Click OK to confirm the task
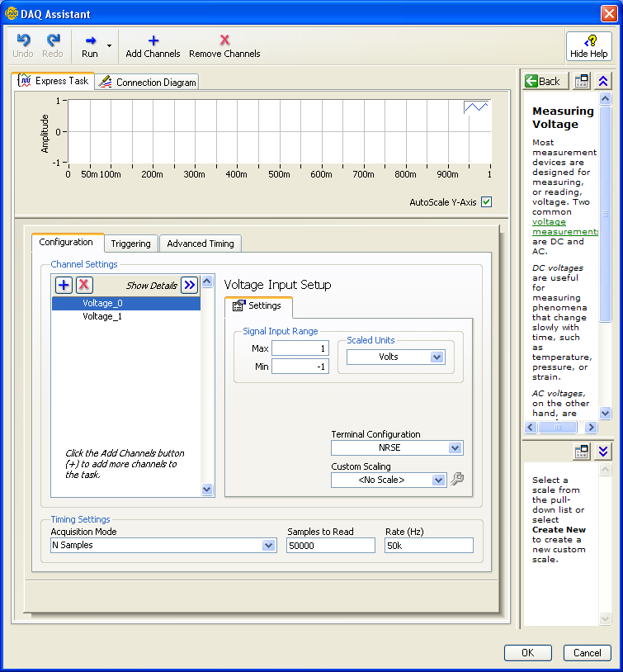Viewport: 623px width, 672px height. [528, 653]
